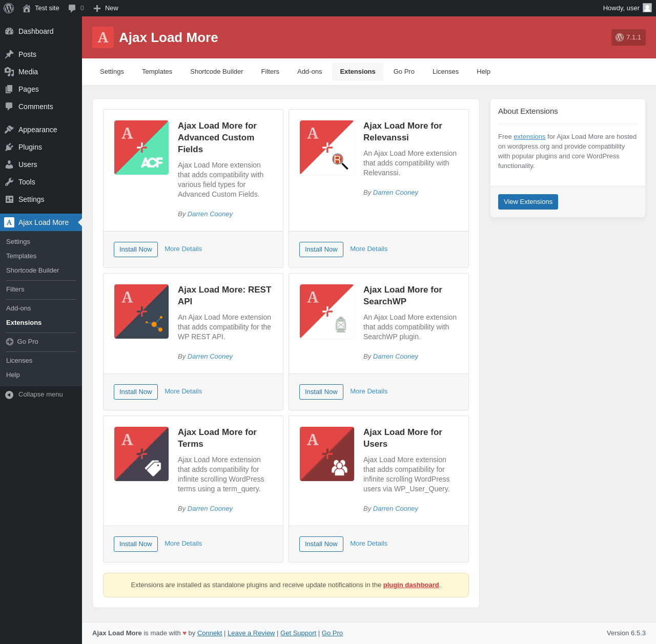This screenshot has width=656, height=644.
Task: View More Details for Relevanssi
Action: [368, 249]
